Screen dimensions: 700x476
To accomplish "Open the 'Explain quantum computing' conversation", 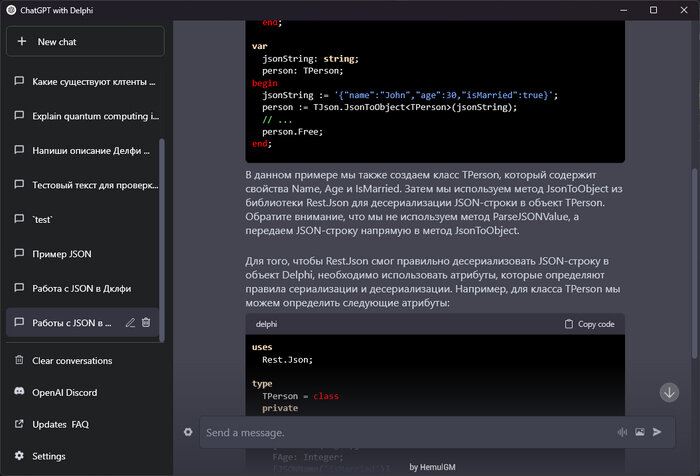I will click(84, 116).
